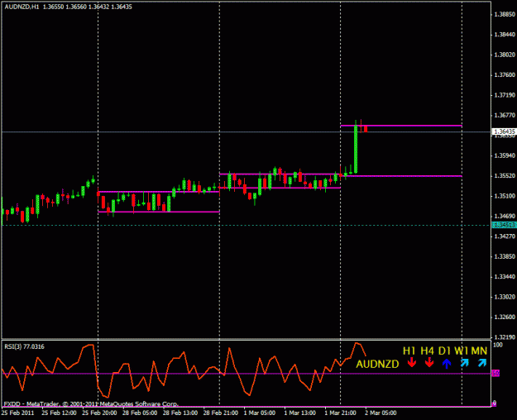
Task: Click the RSI scale value 100
Action: 497,345
